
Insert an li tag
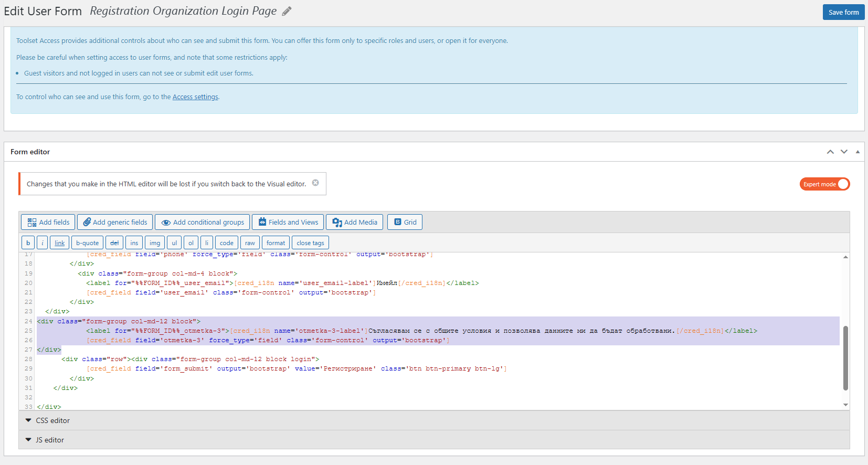(207, 242)
